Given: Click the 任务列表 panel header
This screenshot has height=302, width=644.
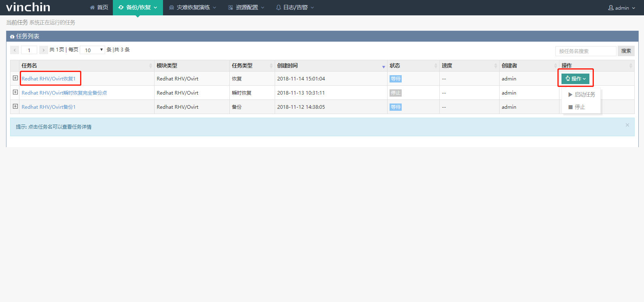Looking at the screenshot, I should tap(322, 36).
